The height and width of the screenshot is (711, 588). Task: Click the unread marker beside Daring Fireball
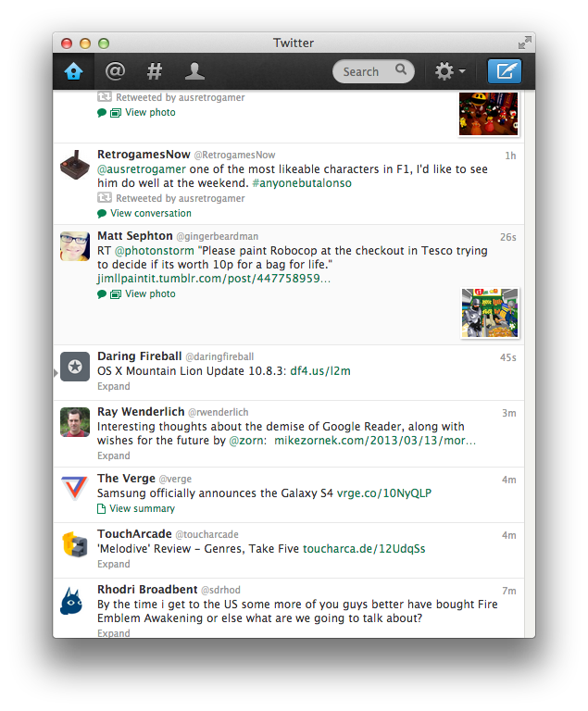pos(56,373)
